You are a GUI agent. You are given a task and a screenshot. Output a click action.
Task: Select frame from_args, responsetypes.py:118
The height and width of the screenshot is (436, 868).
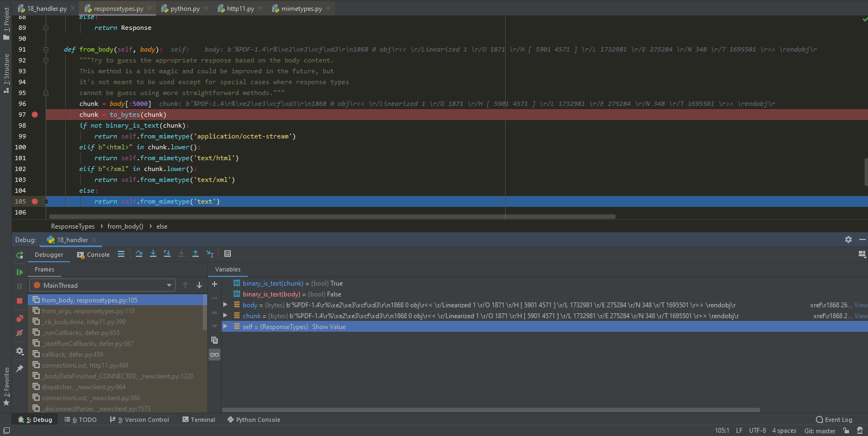pos(117,311)
